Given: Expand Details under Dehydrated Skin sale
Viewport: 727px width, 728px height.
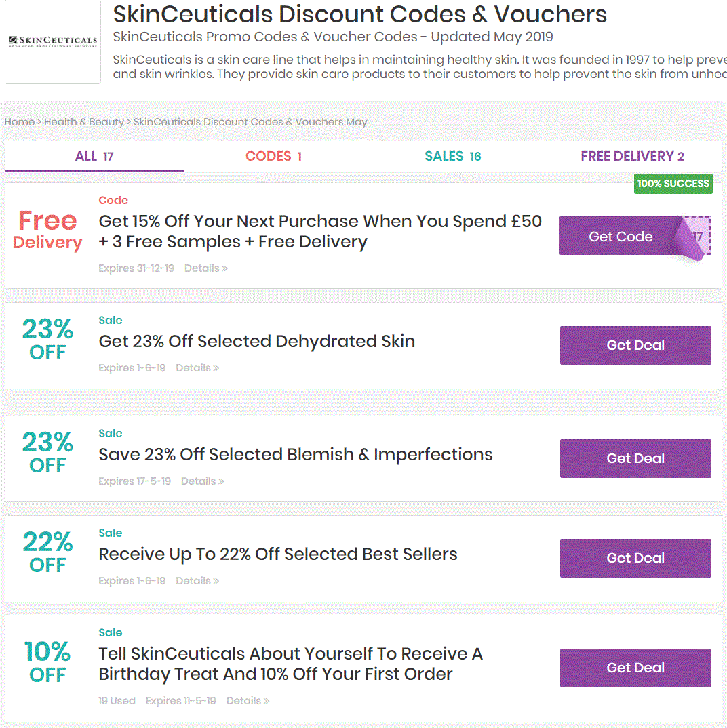Looking at the screenshot, I should (x=197, y=368).
